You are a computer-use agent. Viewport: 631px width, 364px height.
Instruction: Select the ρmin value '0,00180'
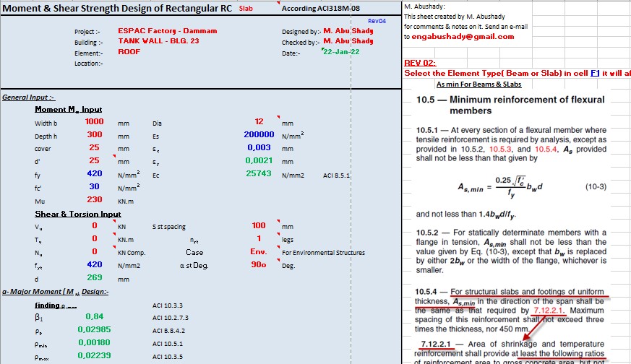(94, 342)
